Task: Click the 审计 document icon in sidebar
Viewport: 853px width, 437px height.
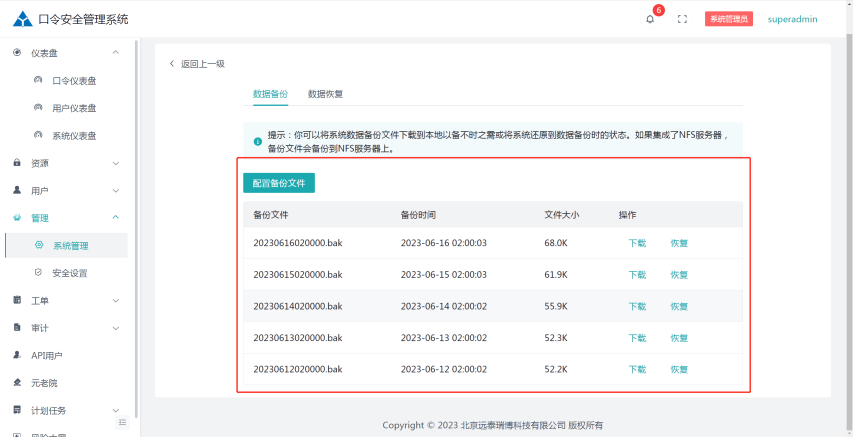Action: [x=17, y=328]
